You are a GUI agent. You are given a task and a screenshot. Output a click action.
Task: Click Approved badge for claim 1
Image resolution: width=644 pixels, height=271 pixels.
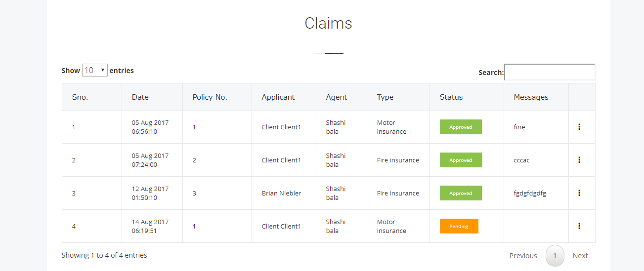coord(461,127)
